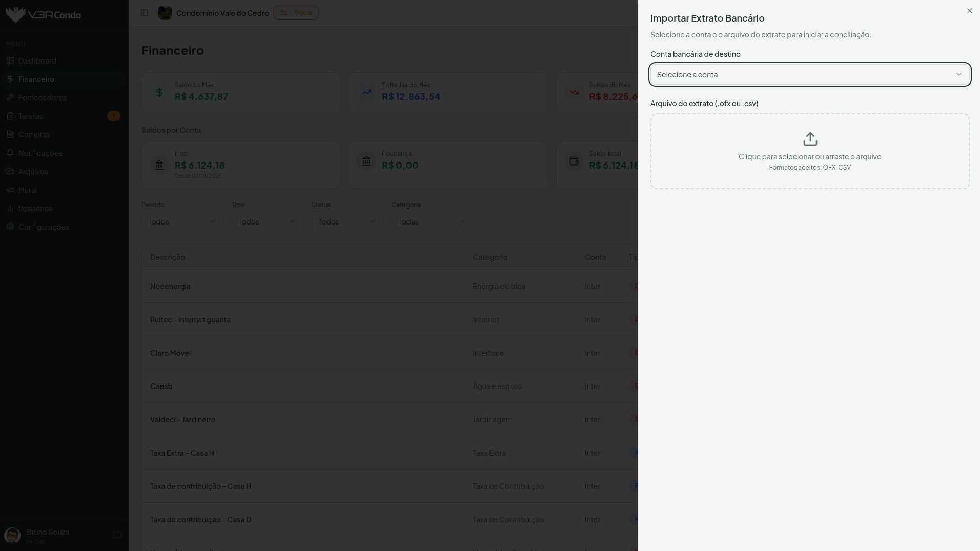Close the Importar Extrato Bancário panel
The width and height of the screenshot is (980, 551).
tap(969, 11)
